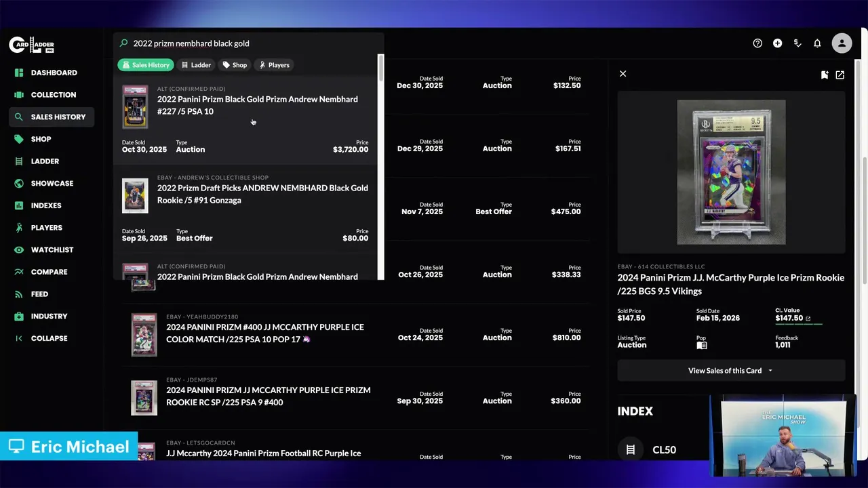Open Showcase menu item
Viewport: 868px width, 488px height.
[x=52, y=183]
